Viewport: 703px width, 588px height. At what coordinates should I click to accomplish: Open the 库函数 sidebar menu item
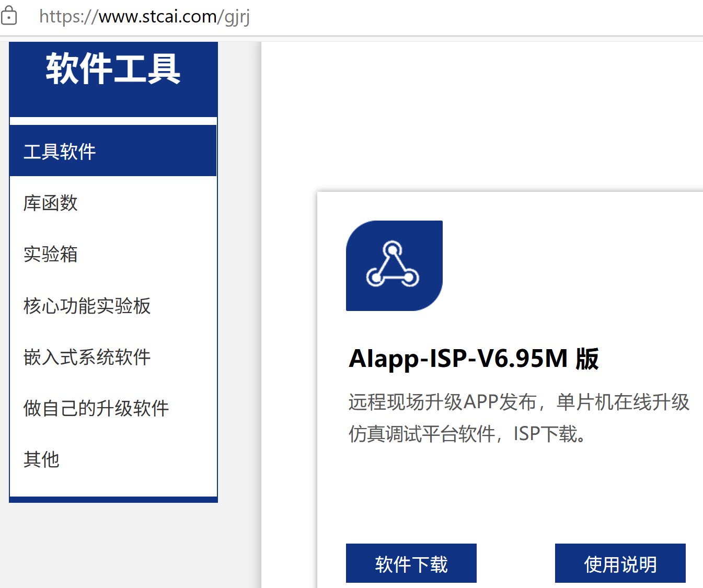coord(113,203)
